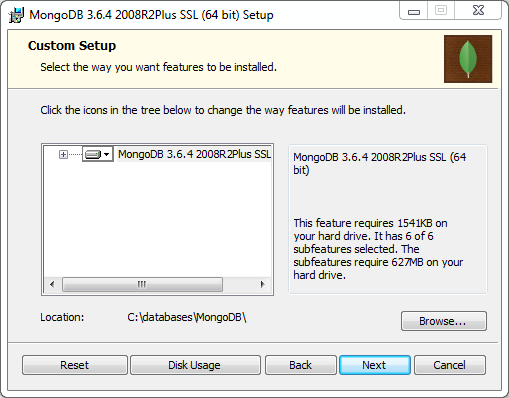Image resolution: width=509 pixels, height=398 pixels.
Task: Cancel the MongoDB setup
Action: [450, 365]
